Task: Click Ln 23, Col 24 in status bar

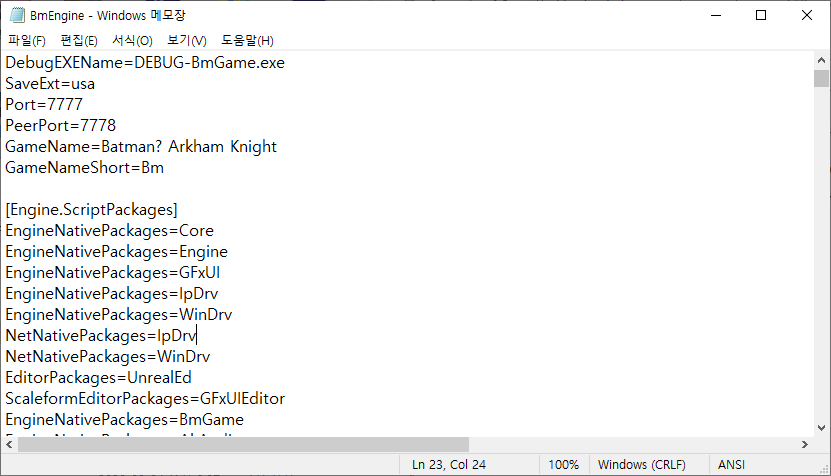Action: (x=449, y=465)
